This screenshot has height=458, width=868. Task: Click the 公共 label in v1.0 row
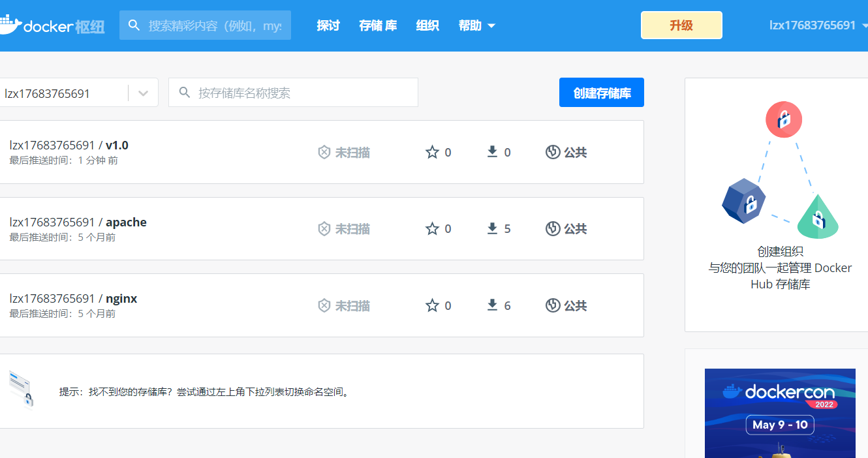pyautogui.click(x=576, y=152)
